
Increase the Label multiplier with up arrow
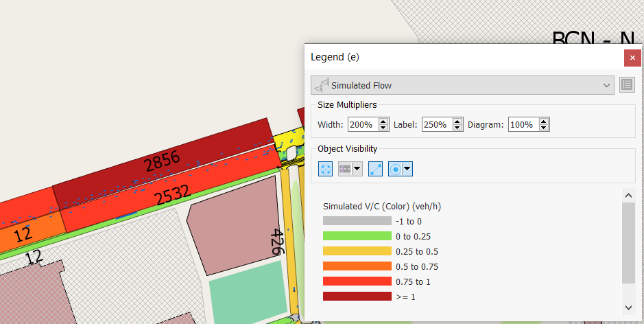457,121
